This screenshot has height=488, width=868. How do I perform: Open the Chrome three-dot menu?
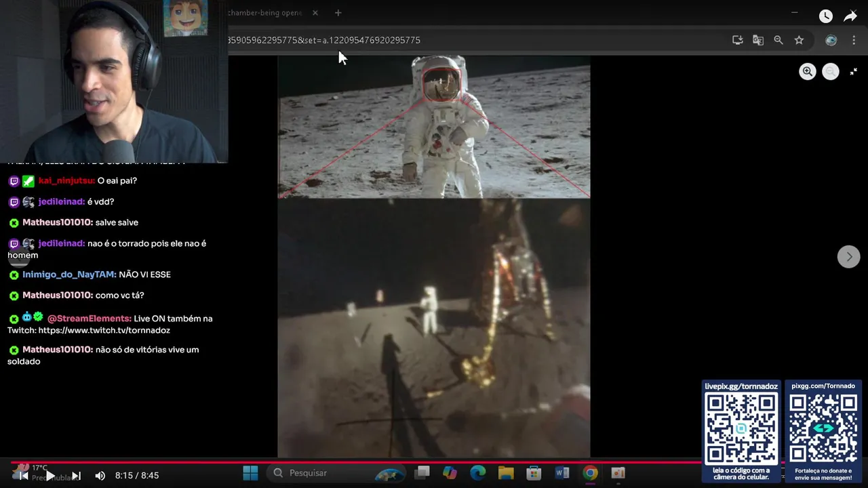click(x=853, y=40)
